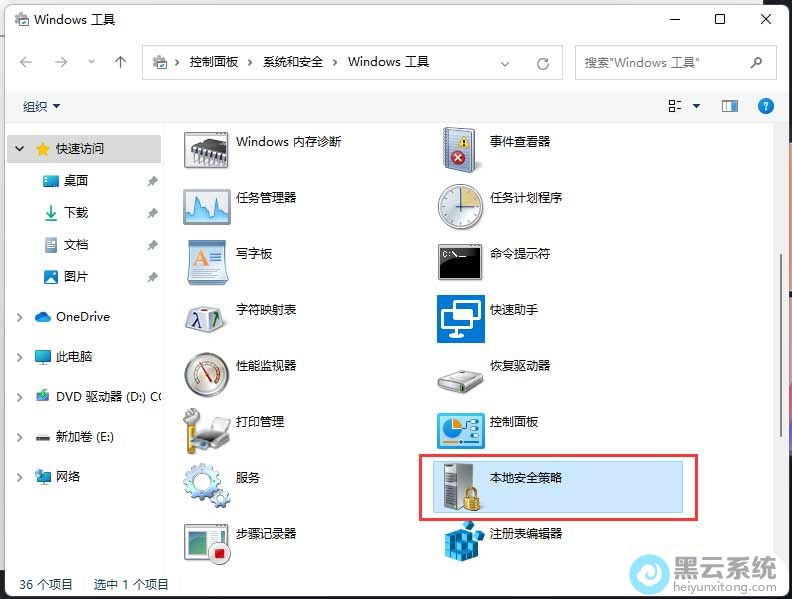Open 注册表编辑器 blue cubes icon
Image resolution: width=792 pixels, height=599 pixels.
[x=460, y=542]
